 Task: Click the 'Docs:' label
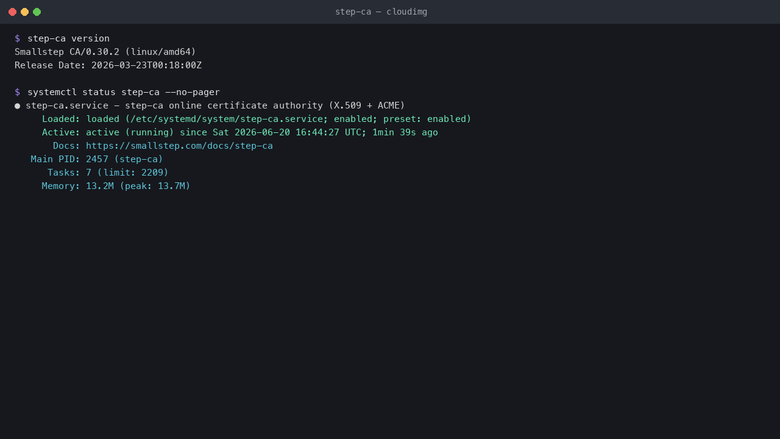tap(66, 146)
